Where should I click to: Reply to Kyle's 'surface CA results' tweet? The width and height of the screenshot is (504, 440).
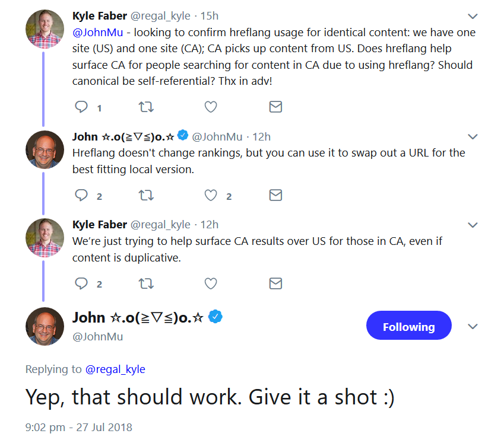tap(81, 283)
